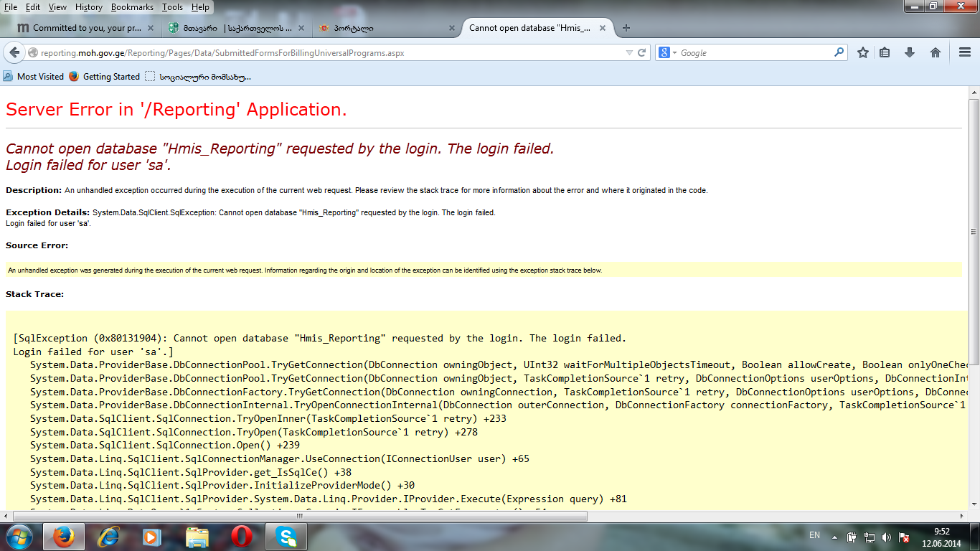Viewport: 980px width, 551px height.
Task: Go to the Firefox Home page icon
Action: [936, 52]
